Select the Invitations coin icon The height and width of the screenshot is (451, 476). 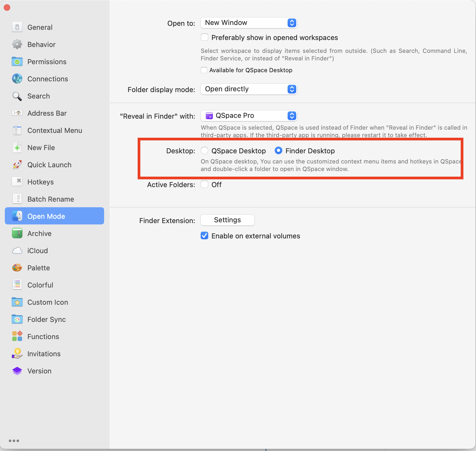[x=17, y=354]
